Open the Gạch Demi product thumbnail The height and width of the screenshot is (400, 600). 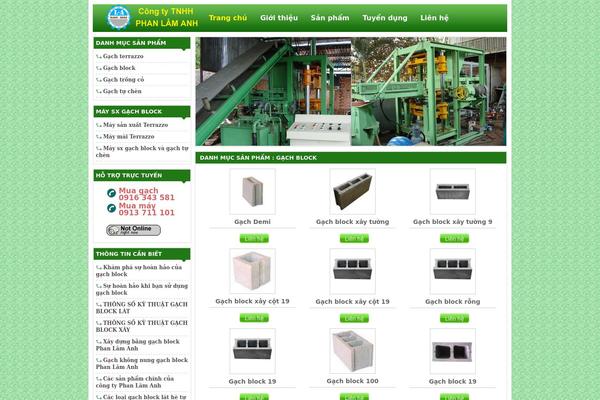pyautogui.click(x=252, y=191)
